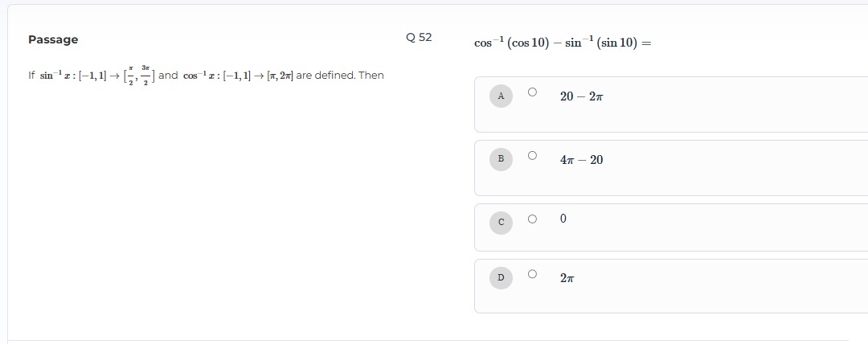868x344 pixels.
Task: Click the circular D badge icon
Action: (x=501, y=277)
